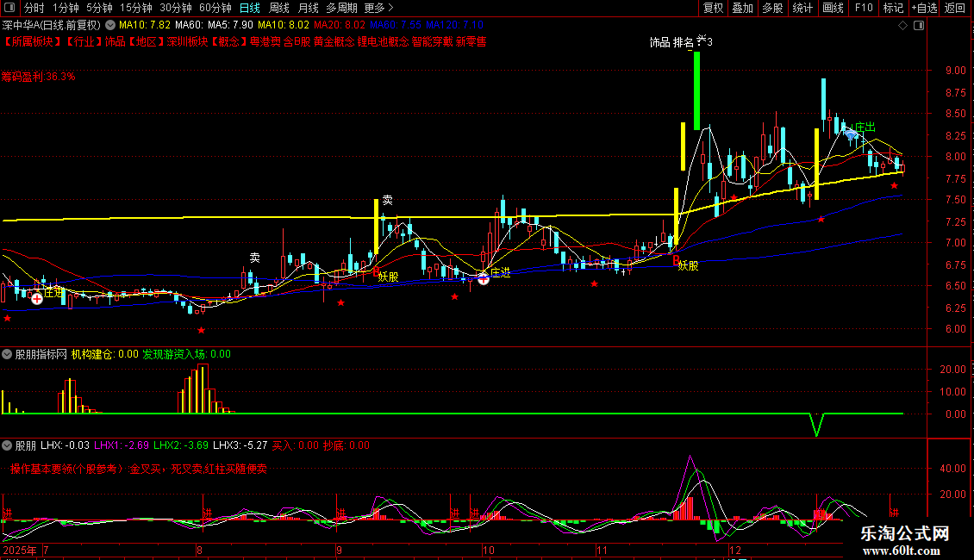Click the 【所属板块】 label
This screenshot has width=974, height=560.
point(32,41)
